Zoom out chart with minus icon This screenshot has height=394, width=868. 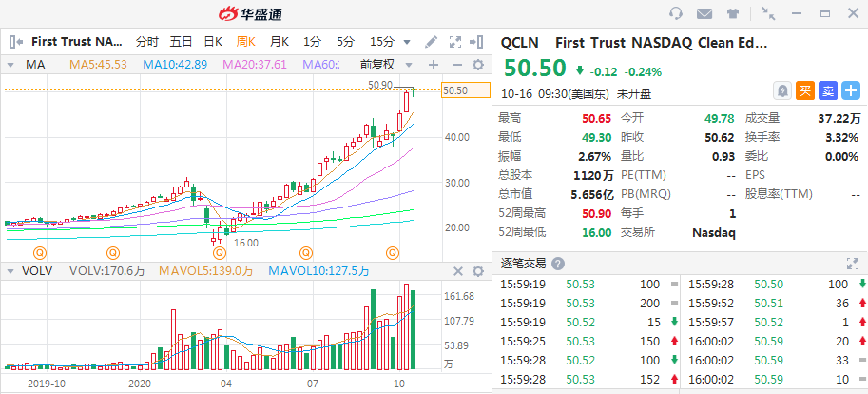pos(456,65)
